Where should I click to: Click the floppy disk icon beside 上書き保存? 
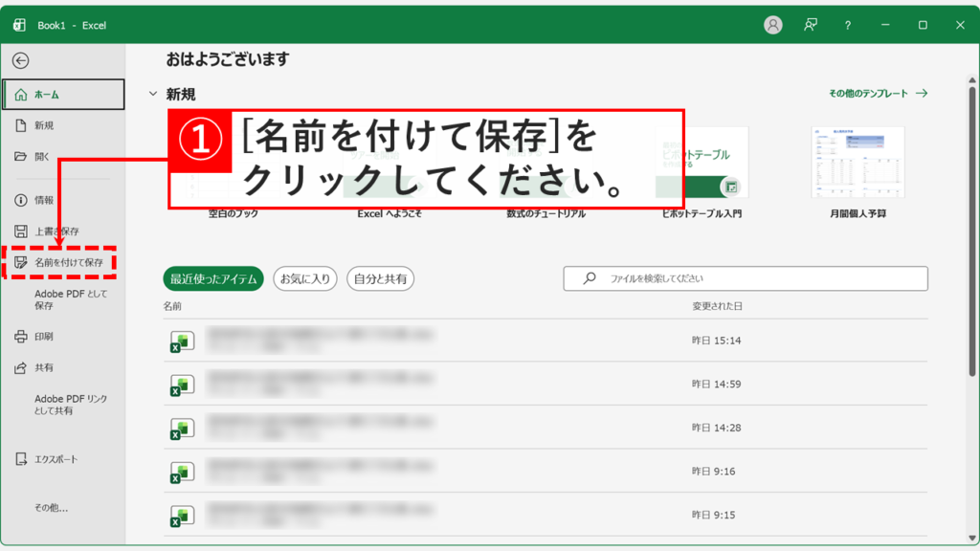(21, 231)
